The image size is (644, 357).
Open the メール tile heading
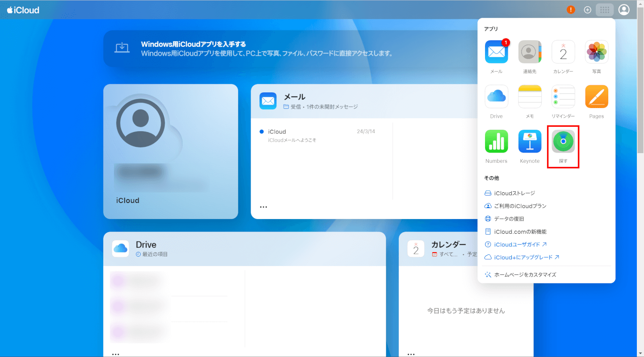point(295,97)
